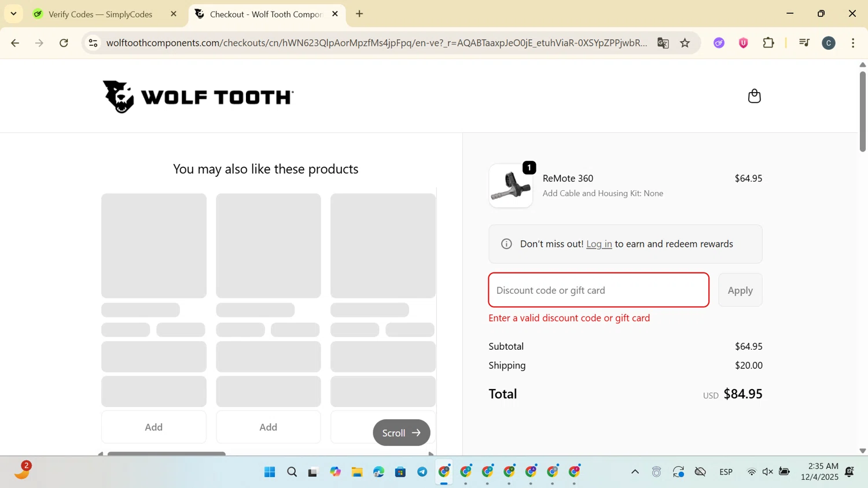Bookmark this page with the star icon
The image size is (868, 488).
pyautogui.click(x=685, y=43)
